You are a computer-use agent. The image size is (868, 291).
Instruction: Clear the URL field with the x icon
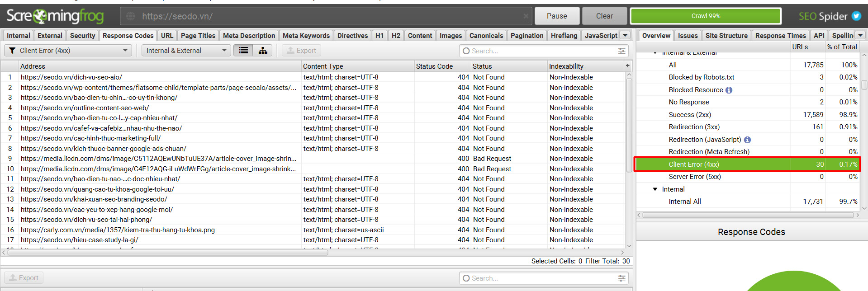(x=526, y=16)
